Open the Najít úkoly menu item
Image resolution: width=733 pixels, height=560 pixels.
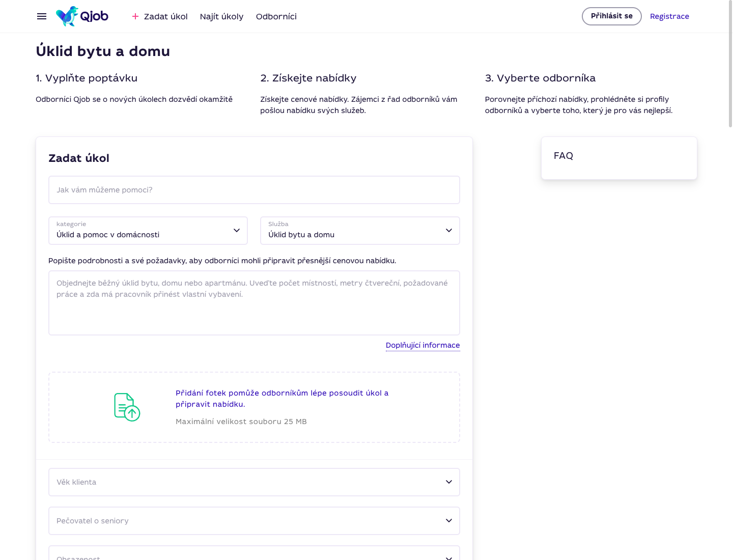coord(221,16)
